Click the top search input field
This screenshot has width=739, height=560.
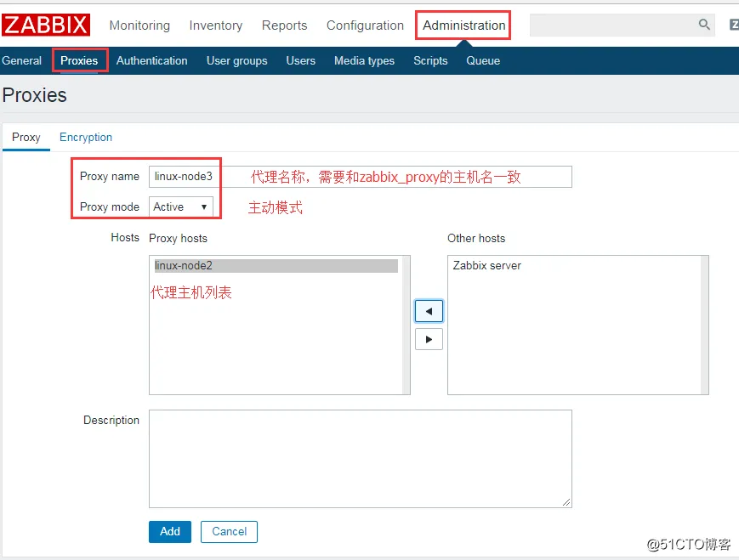(622, 25)
